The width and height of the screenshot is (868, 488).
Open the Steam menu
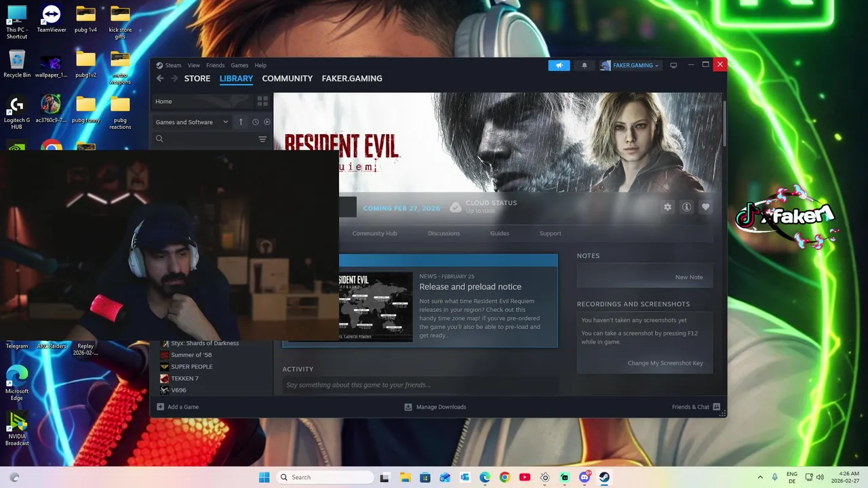pyautogui.click(x=169, y=65)
